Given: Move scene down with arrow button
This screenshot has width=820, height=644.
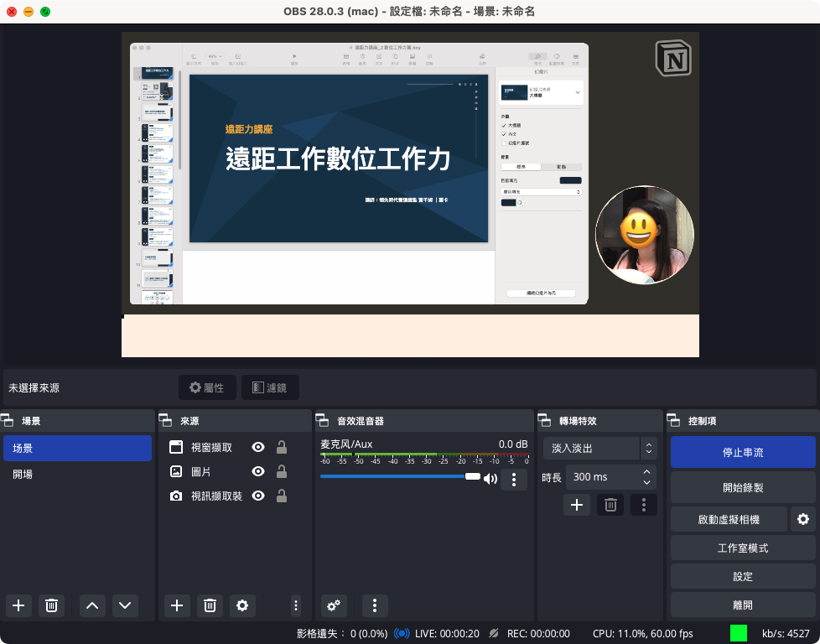Looking at the screenshot, I should pos(125,605).
